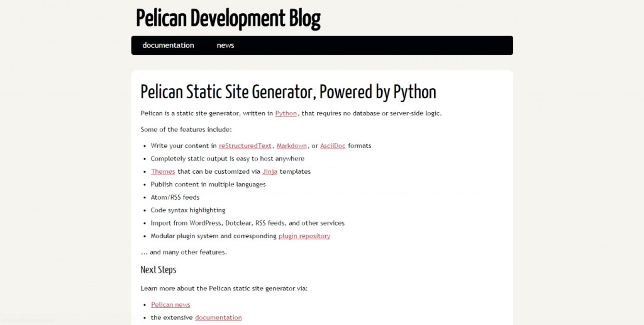Click the Atom/RSS feeds list item

pyautogui.click(x=175, y=197)
